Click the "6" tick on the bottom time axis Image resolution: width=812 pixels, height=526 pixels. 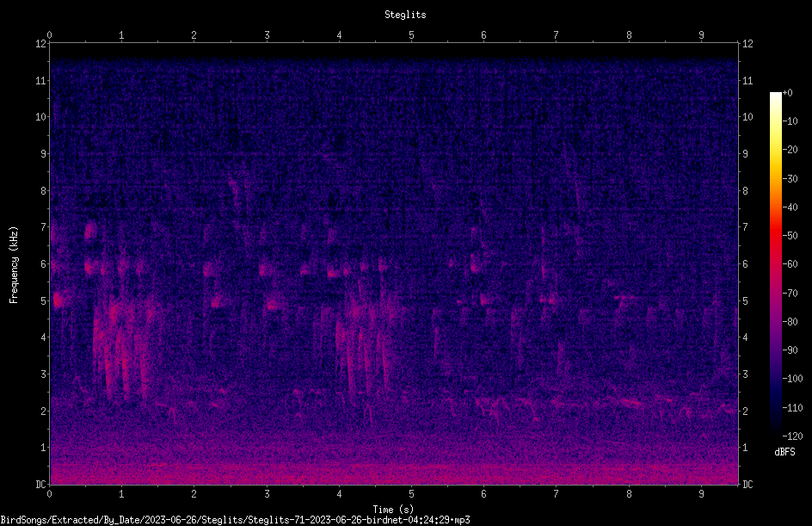point(483,494)
